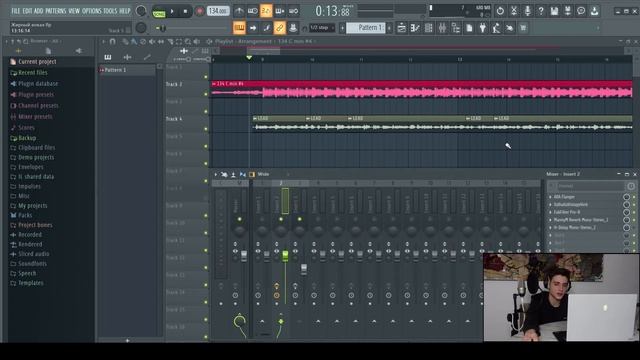Toggle auto-scrolling arrow icon
The width and height of the screenshot is (640, 360).
point(253,28)
